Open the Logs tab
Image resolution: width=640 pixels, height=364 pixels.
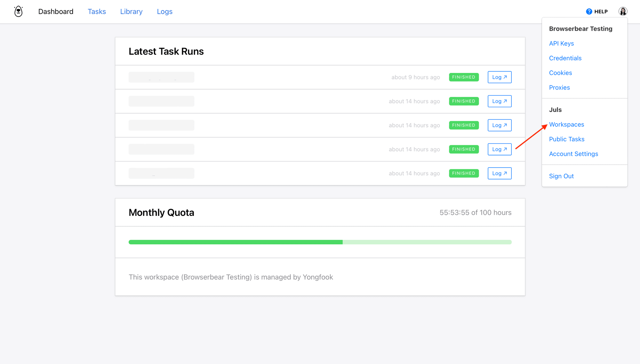pyautogui.click(x=164, y=12)
